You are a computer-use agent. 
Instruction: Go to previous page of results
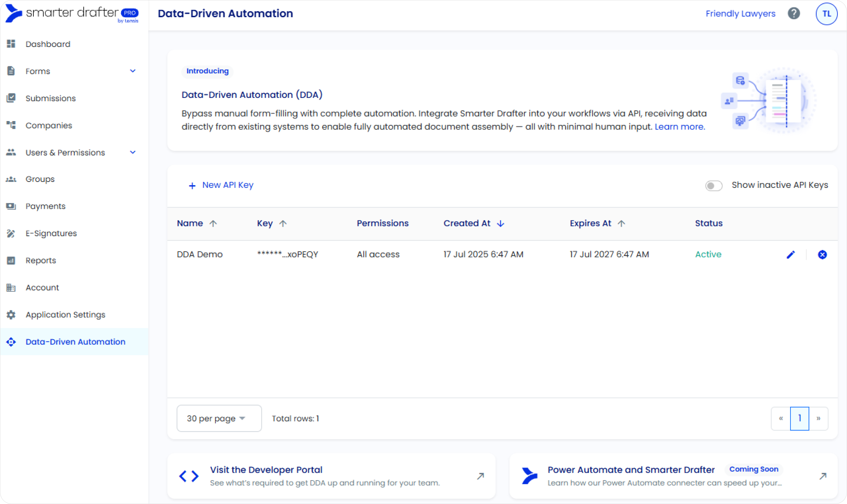(x=781, y=418)
